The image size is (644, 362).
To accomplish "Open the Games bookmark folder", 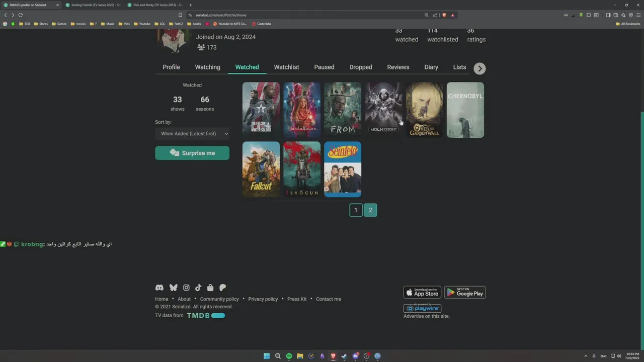I will coord(59,24).
